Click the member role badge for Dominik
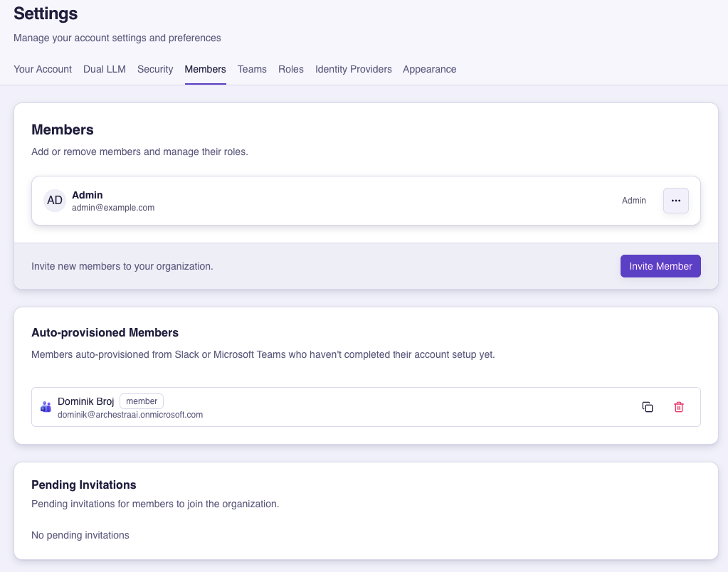 (x=142, y=401)
